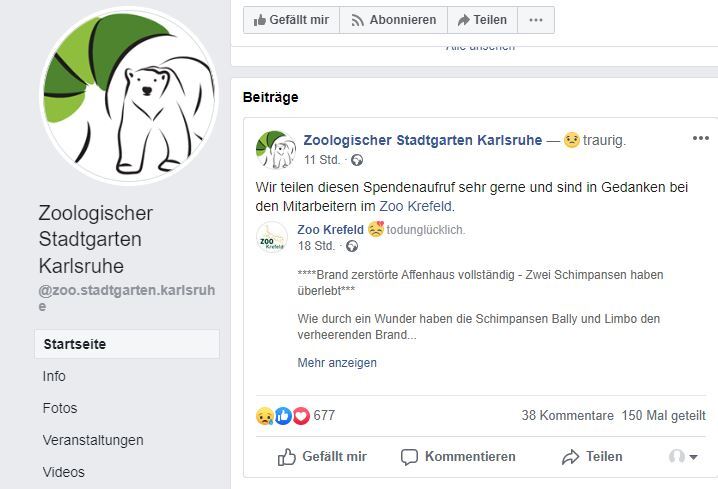Toggle Gefällt mir in top page bar
This screenshot has height=489, width=718.
coord(290,20)
